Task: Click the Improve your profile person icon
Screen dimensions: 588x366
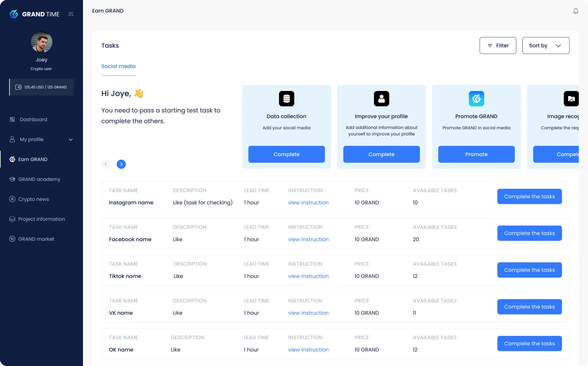Action: coord(382,99)
